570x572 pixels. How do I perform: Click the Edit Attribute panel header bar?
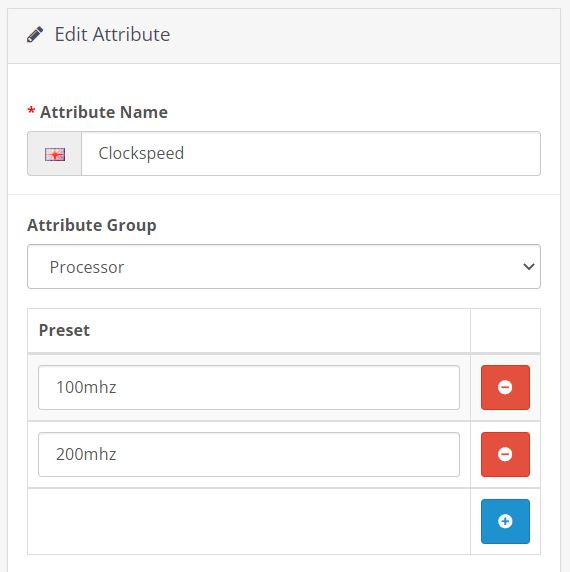point(284,36)
